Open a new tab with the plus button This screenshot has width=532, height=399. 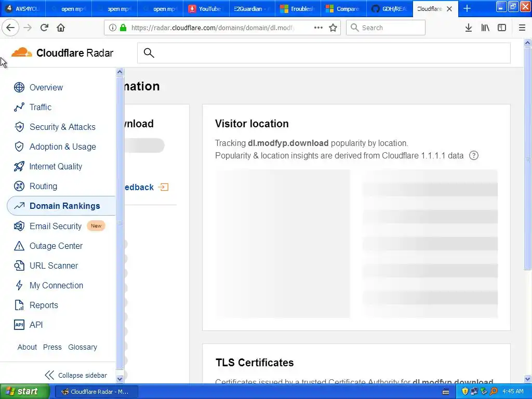[x=467, y=8]
